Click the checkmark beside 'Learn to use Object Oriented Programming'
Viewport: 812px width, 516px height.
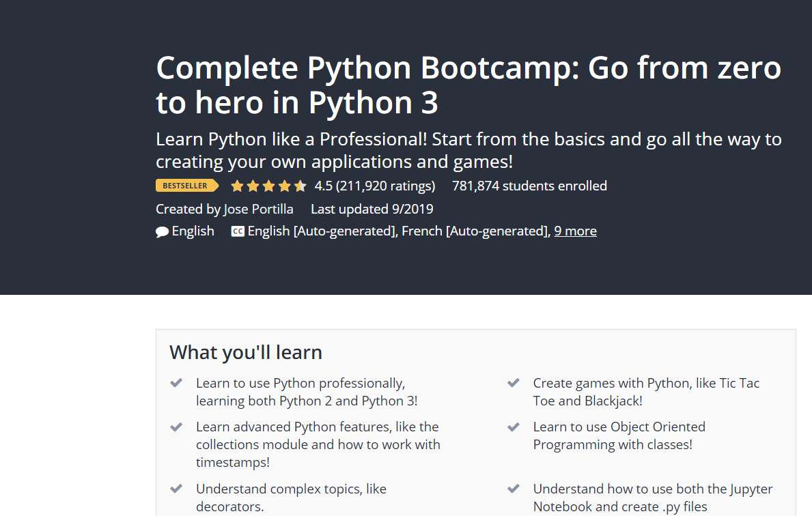click(x=513, y=427)
